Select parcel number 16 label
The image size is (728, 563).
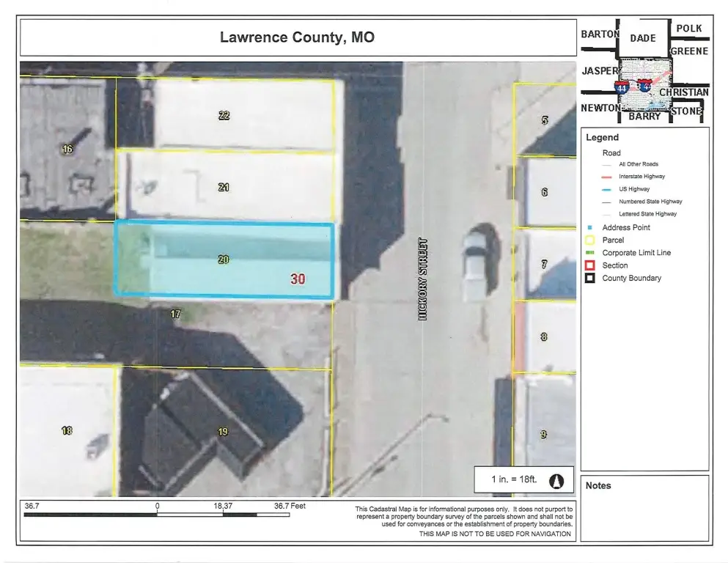67,149
